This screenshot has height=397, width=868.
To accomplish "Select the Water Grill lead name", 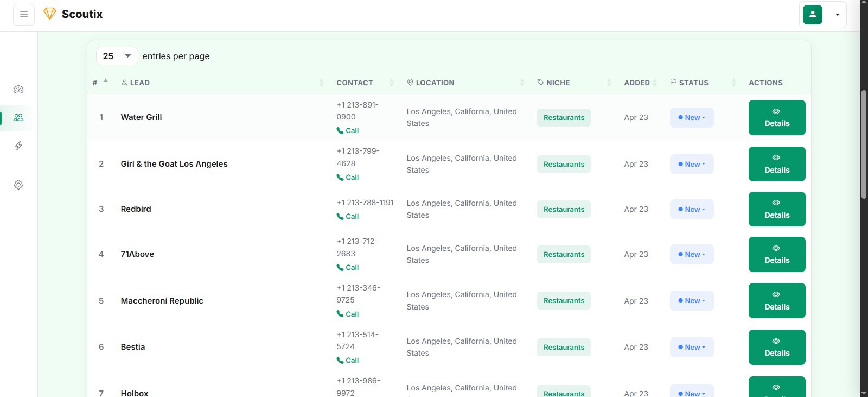I will 141,117.
